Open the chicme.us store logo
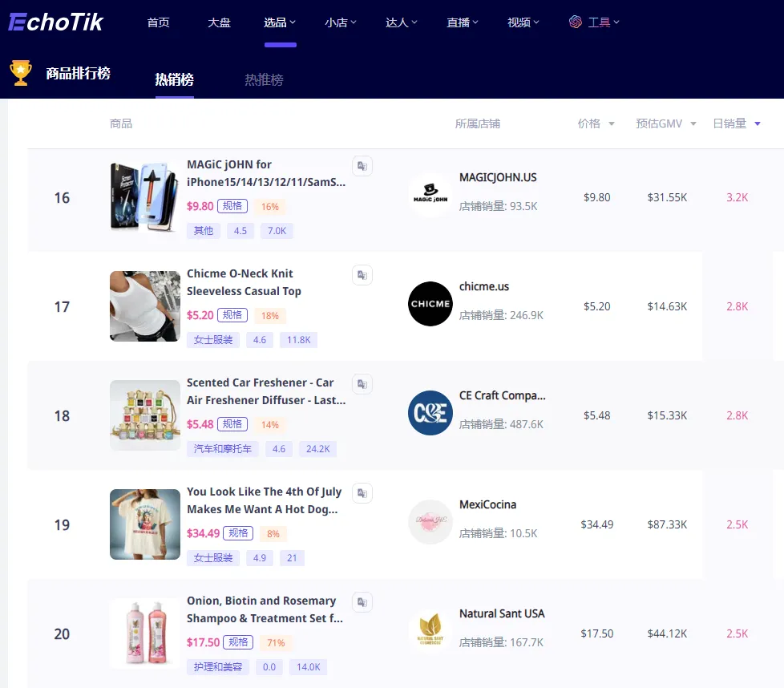 point(430,304)
